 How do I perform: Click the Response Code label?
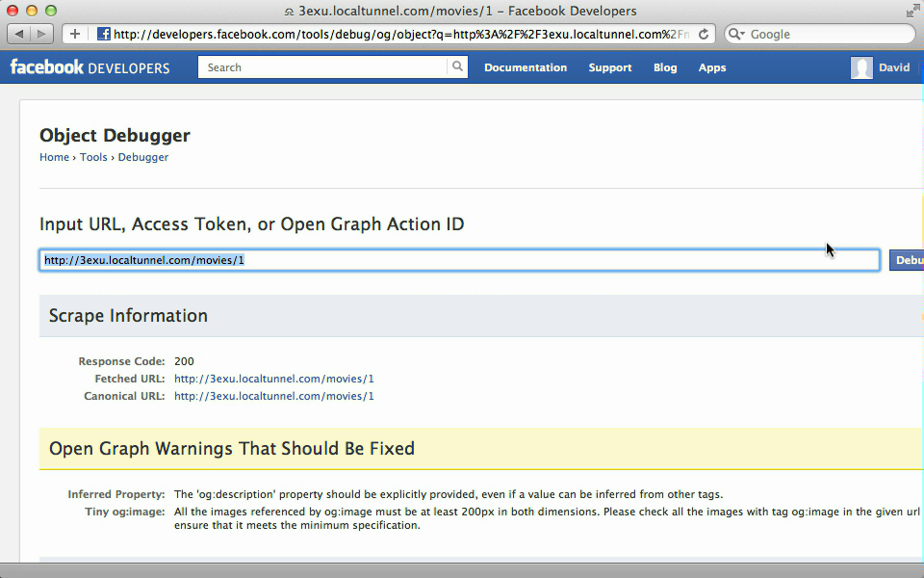pyautogui.click(x=121, y=361)
